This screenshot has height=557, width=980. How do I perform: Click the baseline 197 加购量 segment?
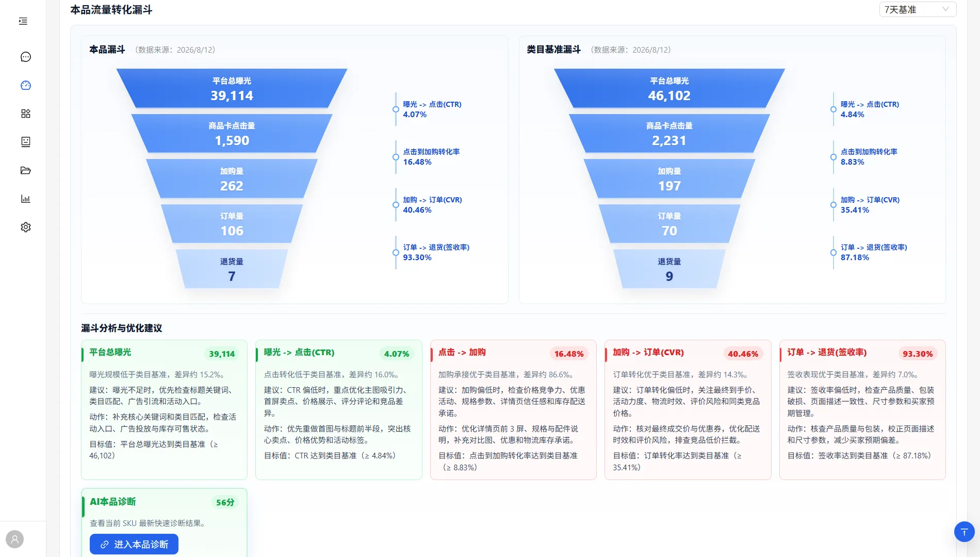[669, 179]
